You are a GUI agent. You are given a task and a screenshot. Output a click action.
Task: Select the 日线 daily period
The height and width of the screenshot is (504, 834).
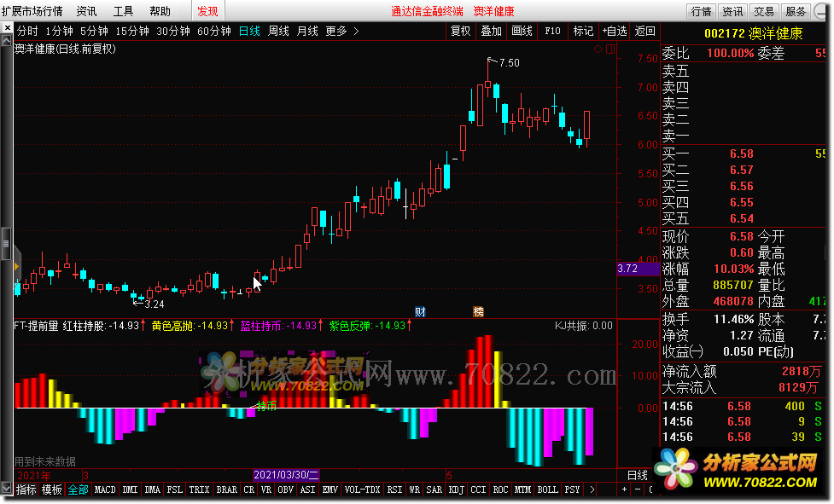[249, 32]
